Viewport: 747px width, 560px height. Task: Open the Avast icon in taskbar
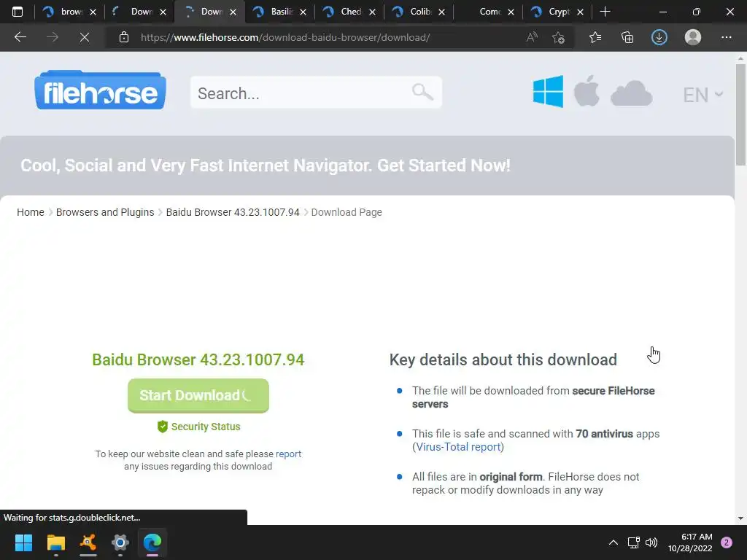[88, 542]
